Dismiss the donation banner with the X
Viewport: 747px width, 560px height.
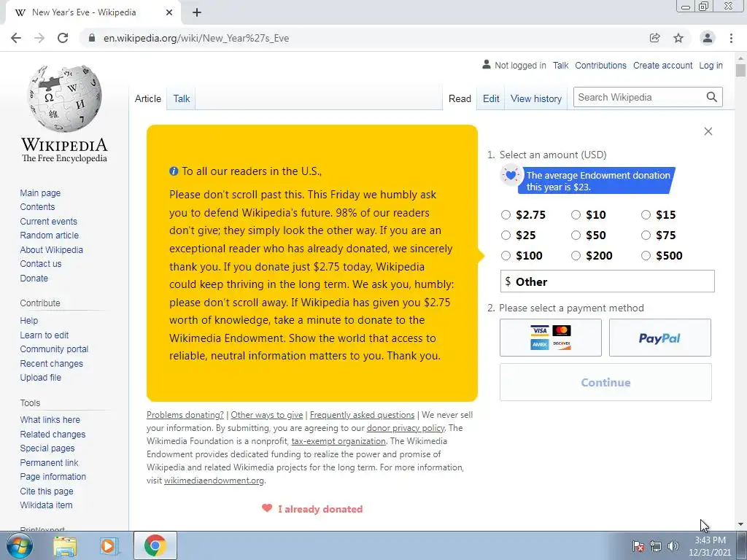[708, 131]
